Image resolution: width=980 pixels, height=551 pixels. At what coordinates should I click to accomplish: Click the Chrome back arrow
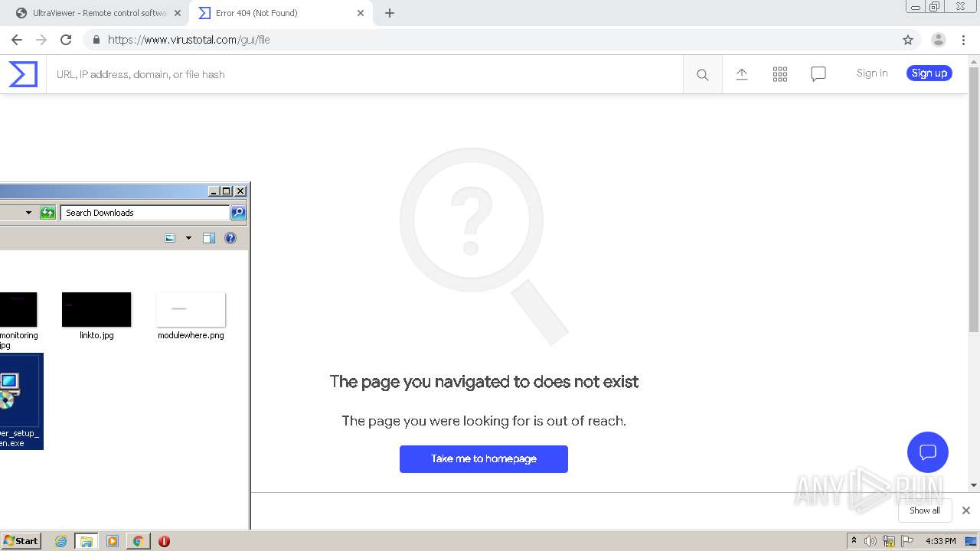(x=17, y=40)
